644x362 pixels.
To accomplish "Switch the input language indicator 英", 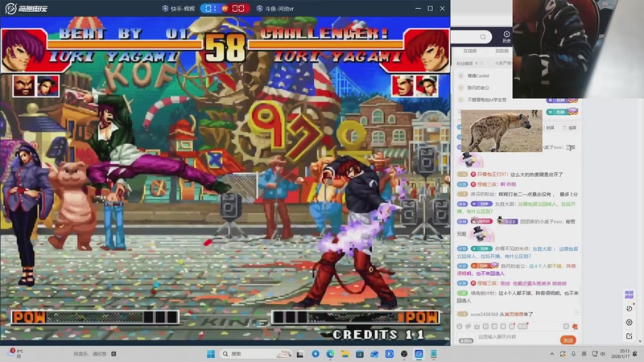I will pyautogui.click(x=584, y=354).
